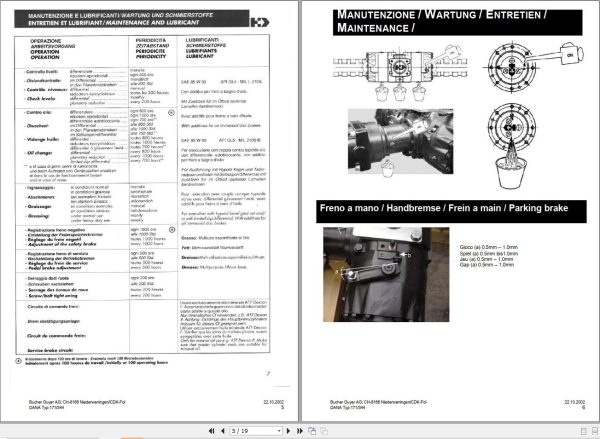Go to the first page
The width and height of the screenshot is (600, 439).
(211, 431)
